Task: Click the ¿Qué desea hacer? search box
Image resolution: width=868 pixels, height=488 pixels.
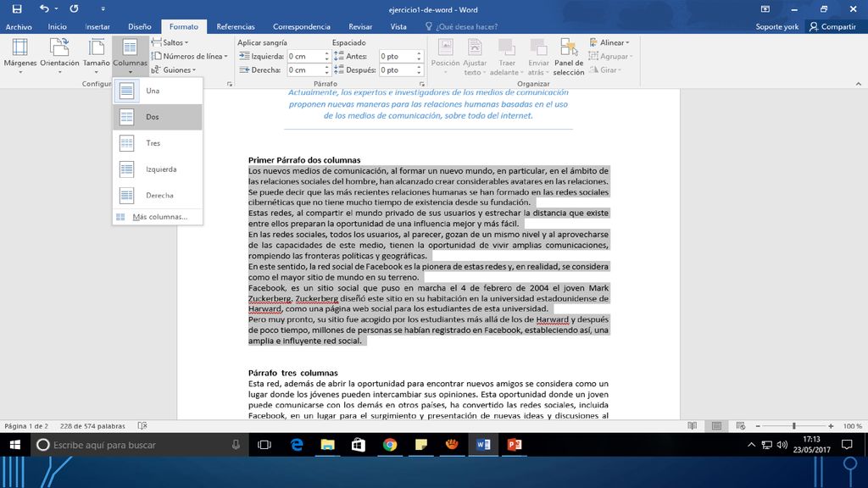Action: (x=462, y=26)
